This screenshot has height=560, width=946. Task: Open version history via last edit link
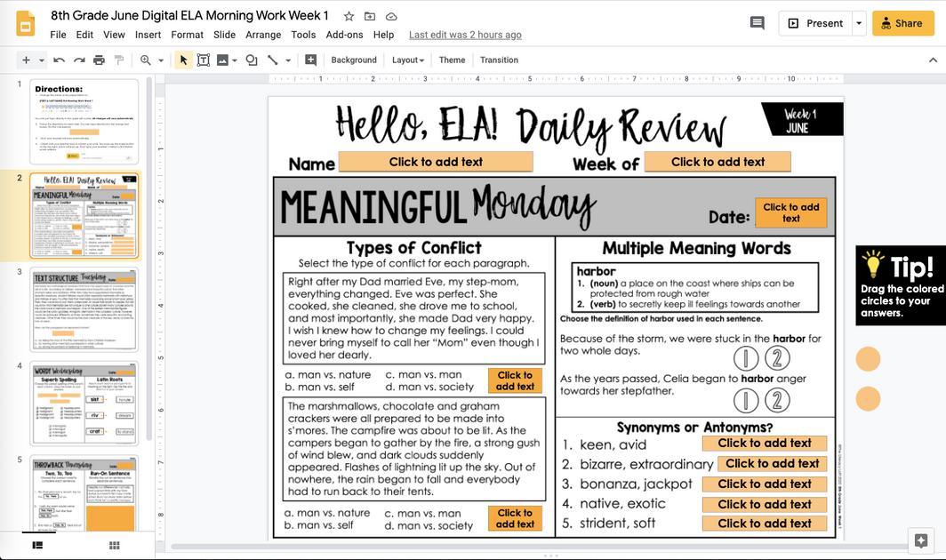coord(465,35)
